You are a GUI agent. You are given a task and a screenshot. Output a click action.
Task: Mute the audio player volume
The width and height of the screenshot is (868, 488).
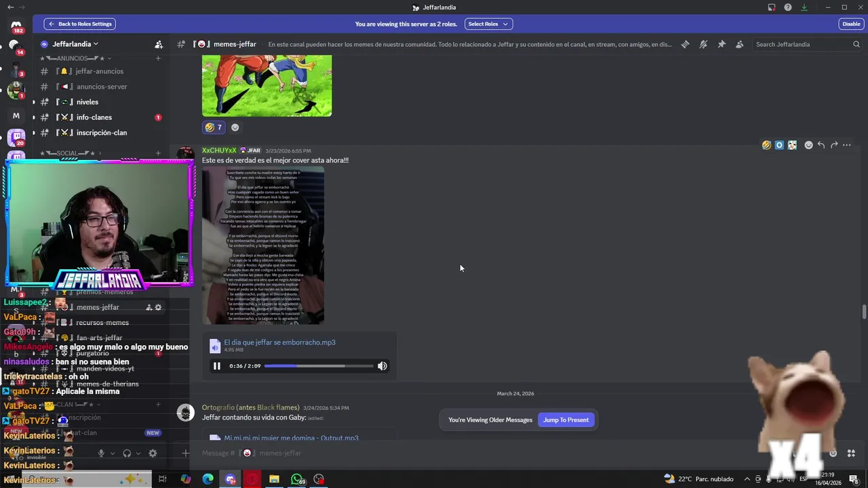[382, 366]
